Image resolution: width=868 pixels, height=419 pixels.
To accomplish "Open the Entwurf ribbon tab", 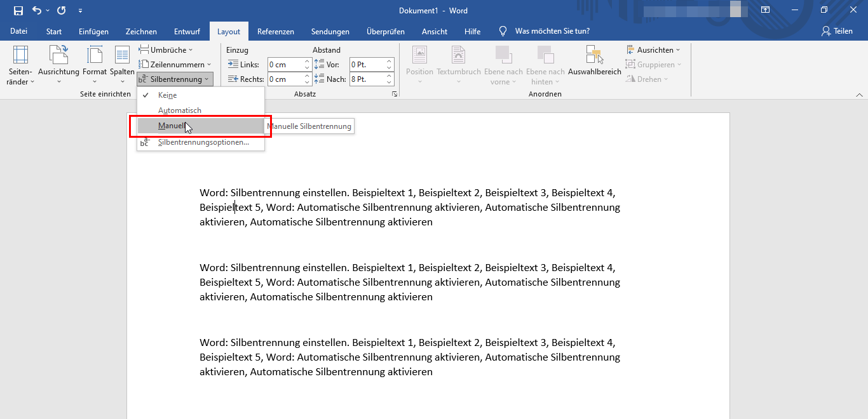I will coord(187,32).
